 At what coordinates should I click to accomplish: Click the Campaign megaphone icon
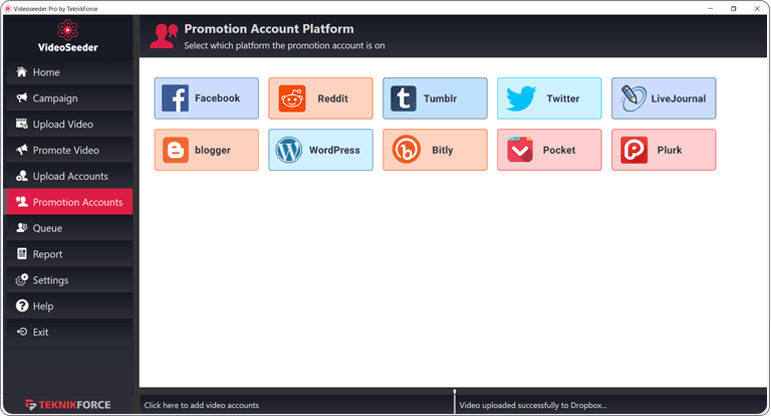pos(22,97)
